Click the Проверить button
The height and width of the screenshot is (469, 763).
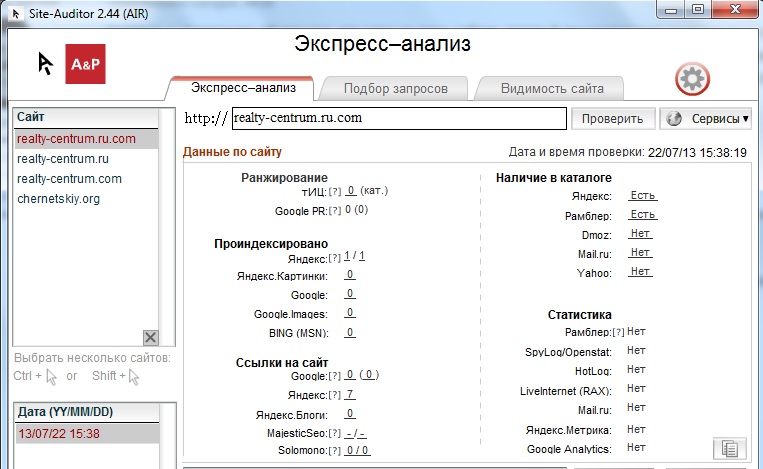click(x=613, y=119)
